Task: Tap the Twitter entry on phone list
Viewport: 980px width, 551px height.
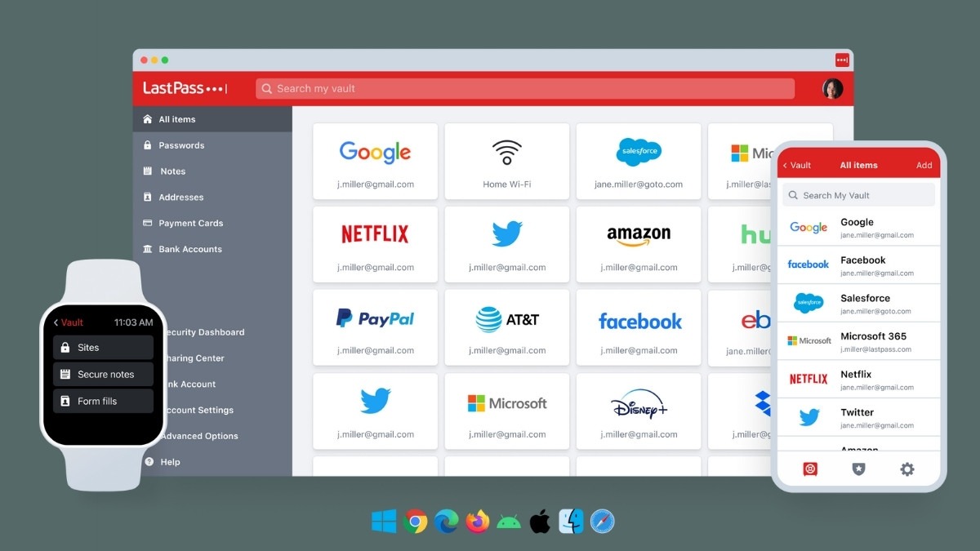Action: (858, 418)
